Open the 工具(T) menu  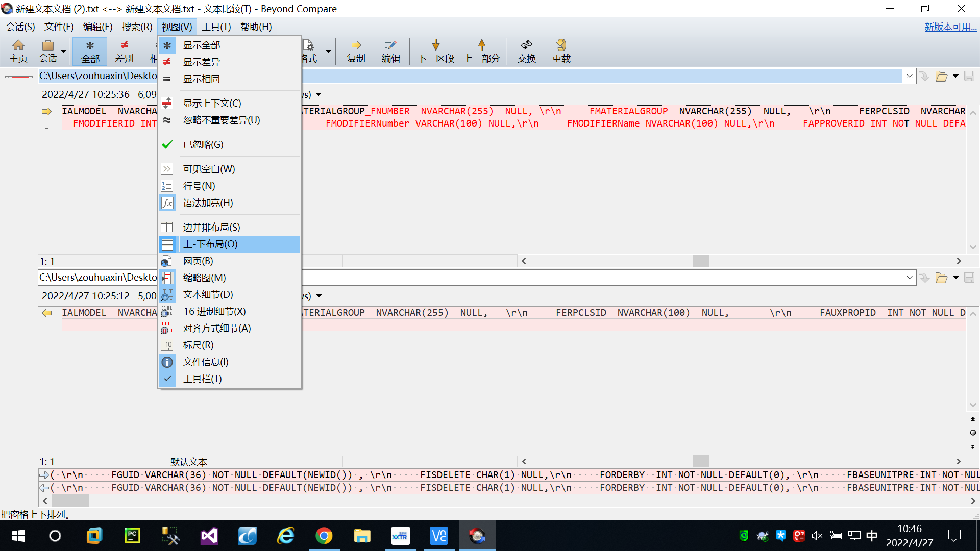click(x=216, y=27)
